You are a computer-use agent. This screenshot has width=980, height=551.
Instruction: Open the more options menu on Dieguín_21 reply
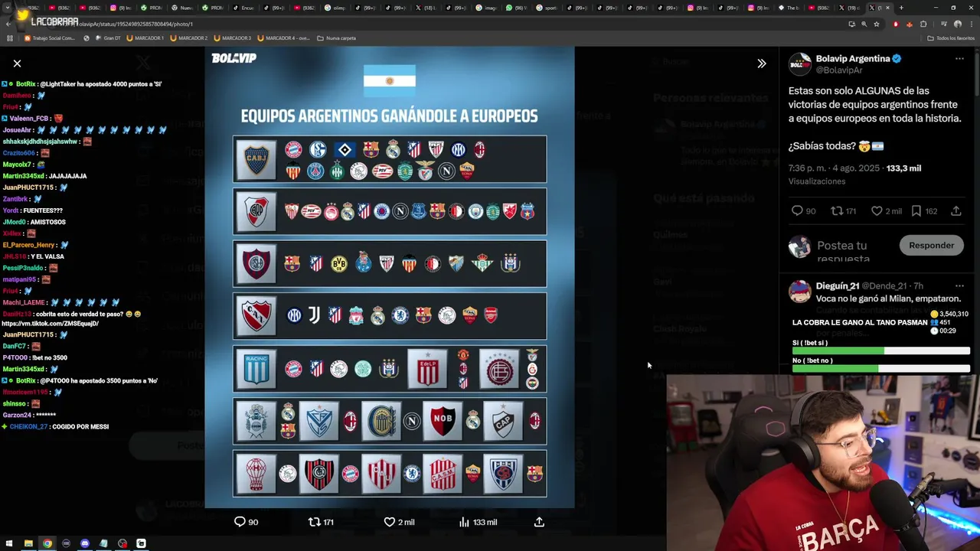pyautogui.click(x=959, y=286)
